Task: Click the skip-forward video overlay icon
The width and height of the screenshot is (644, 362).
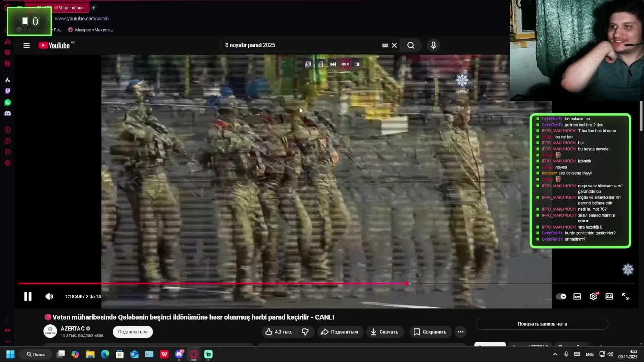Action: click(333, 64)
